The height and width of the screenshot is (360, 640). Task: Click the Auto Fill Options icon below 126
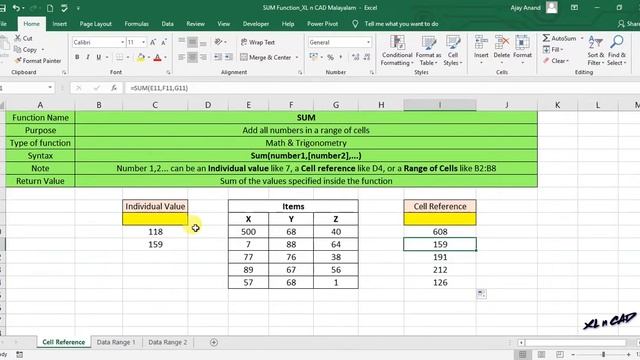pyautogui.click(x=481, y=293)
